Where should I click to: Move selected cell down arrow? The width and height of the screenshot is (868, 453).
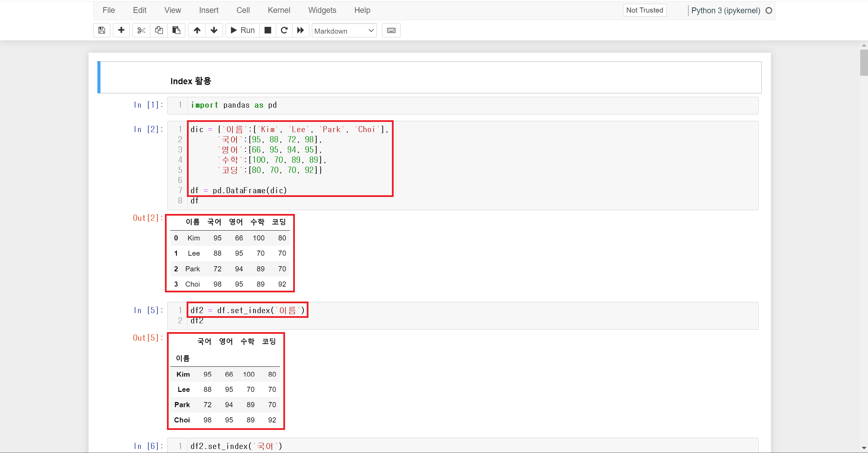pyautogui.click(x=214, y=30)
